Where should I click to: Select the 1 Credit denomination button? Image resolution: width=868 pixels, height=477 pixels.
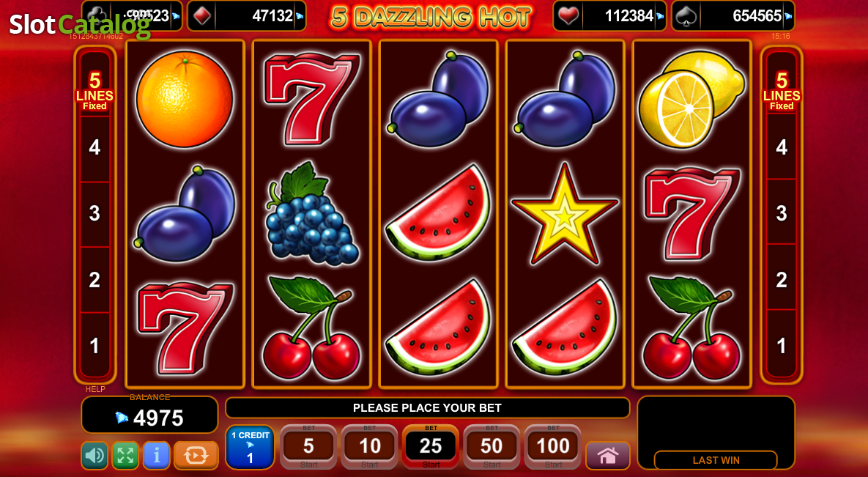tap(251, 447)
